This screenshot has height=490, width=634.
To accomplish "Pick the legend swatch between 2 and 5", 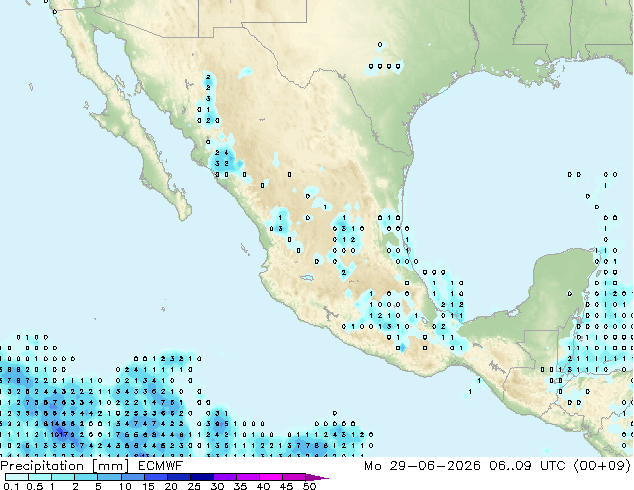I will pyautogui.click(x=86, y=477).
